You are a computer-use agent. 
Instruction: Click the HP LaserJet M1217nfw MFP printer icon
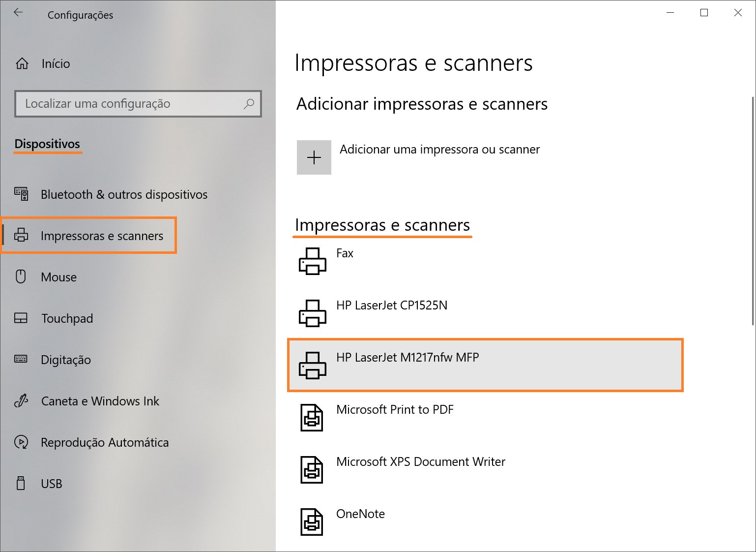pyautogui.click(x=313, y=365)
